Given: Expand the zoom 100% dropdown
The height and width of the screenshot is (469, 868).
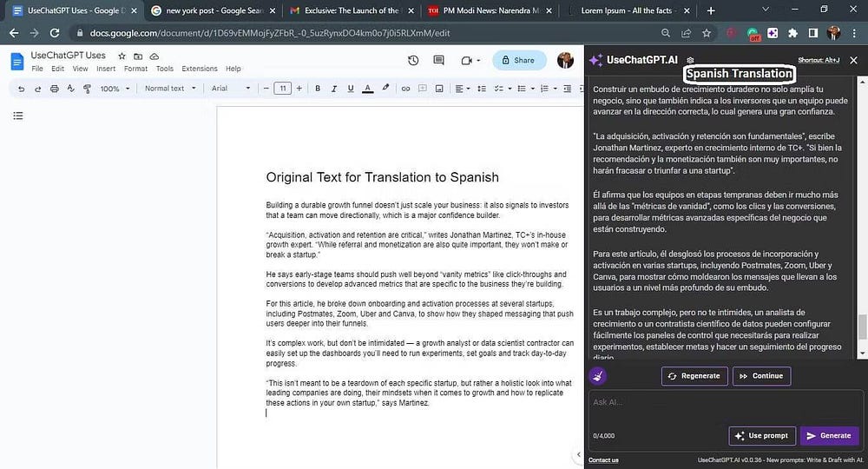Looking at the screenshot, I should click(x=115, y=89).
